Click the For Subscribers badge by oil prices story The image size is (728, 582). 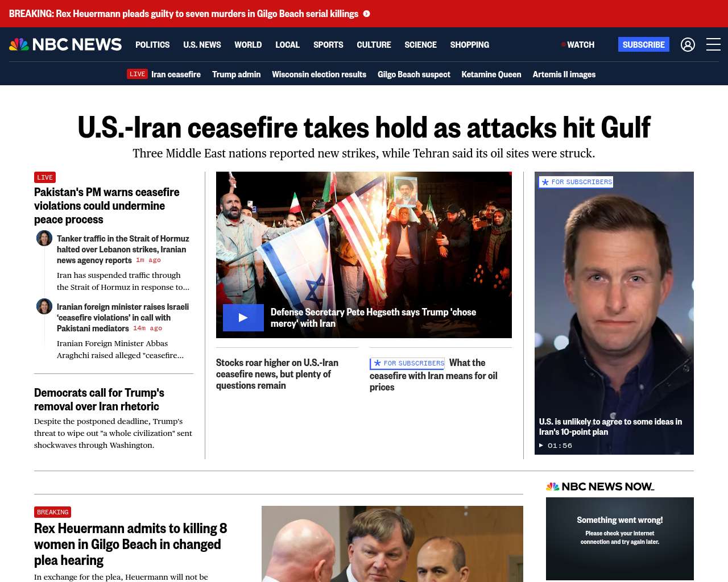407,363
